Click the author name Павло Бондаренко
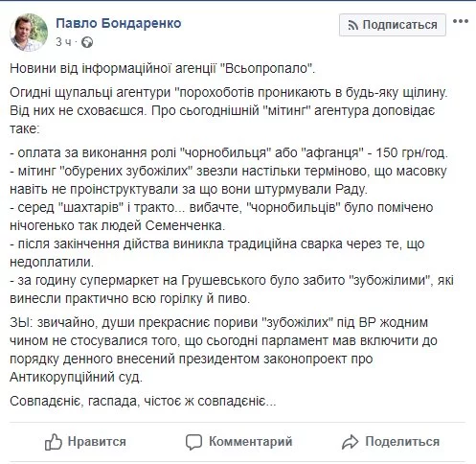 119,23
